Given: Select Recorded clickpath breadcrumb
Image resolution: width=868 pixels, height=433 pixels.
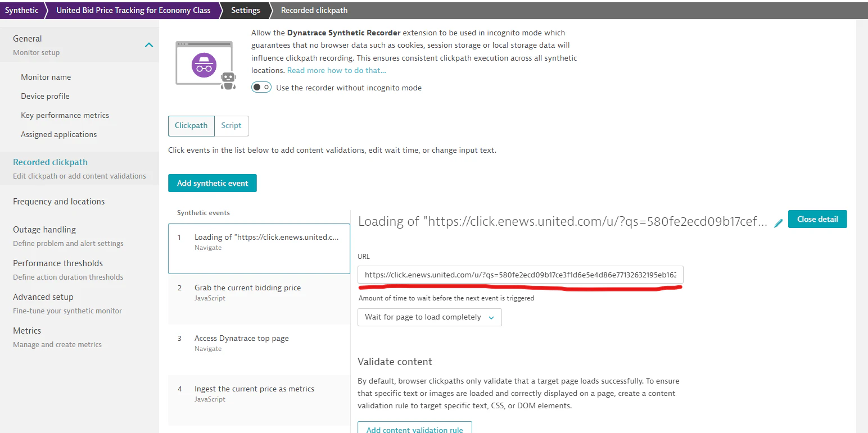Looking at the screenshot, I should click(x=314, y=10).
